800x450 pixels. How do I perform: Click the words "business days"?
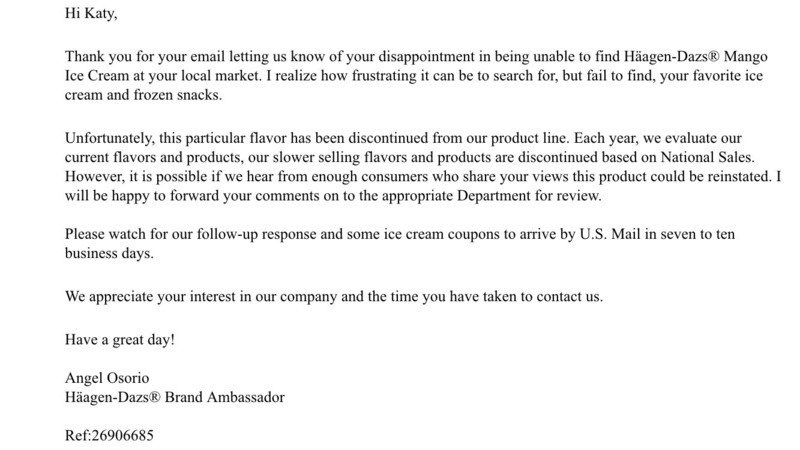[109, 253]
